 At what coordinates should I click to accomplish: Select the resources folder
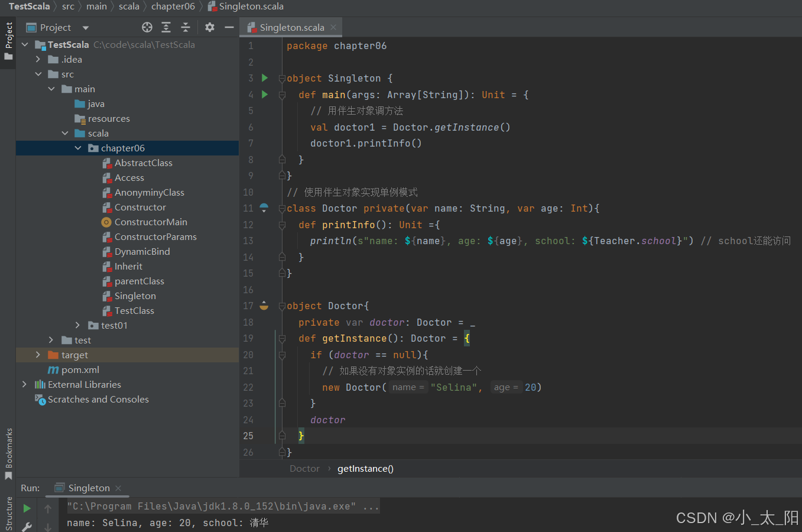tap(102, 119)
